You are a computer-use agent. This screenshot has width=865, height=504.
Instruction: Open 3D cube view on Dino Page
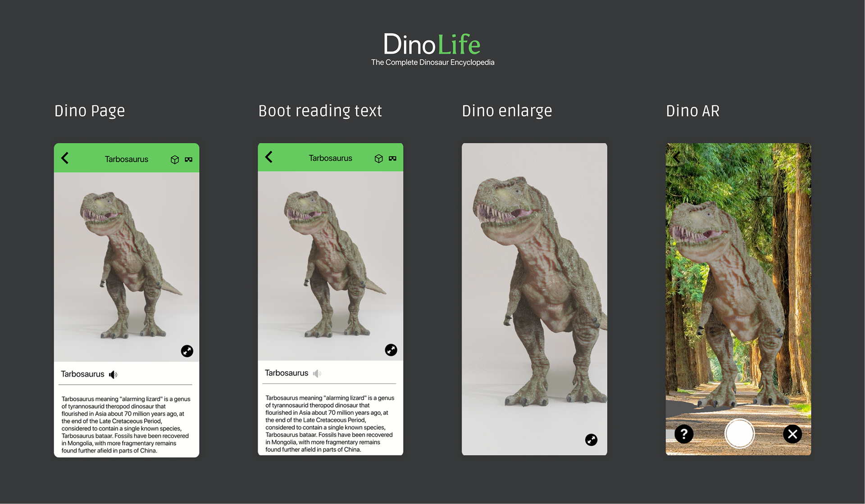175,159
